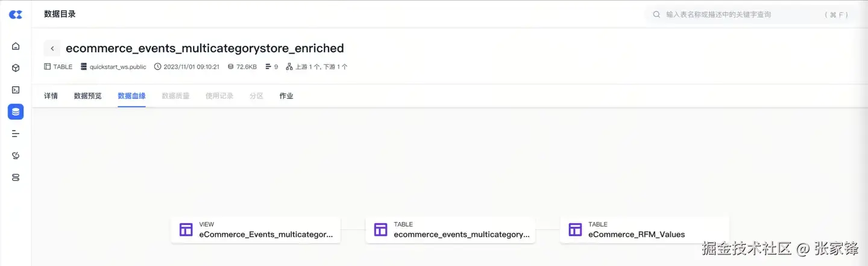Click the cube icon in sidebar
The width and height of the screenshot is (868, 266).
(16, 68)
